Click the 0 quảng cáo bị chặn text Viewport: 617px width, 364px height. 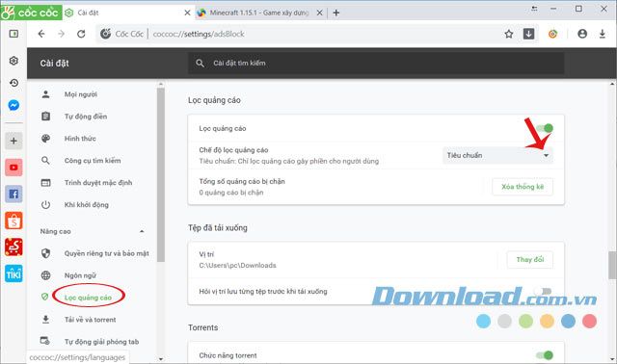(231, 193)
